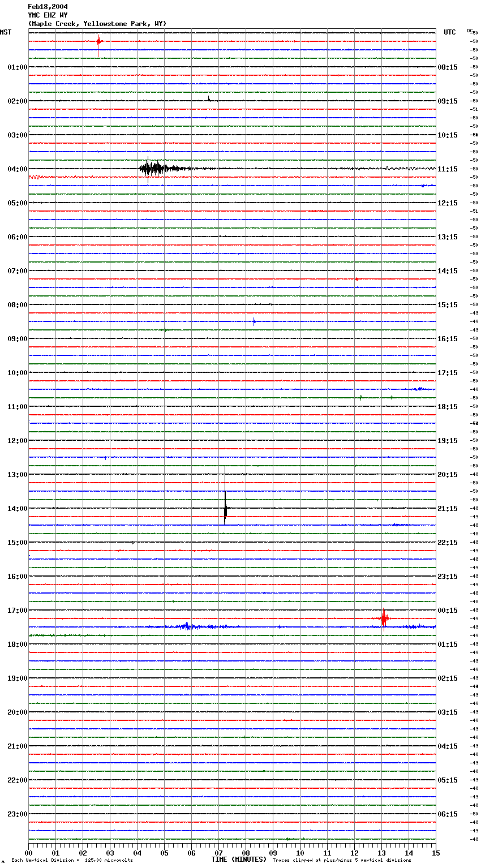Click the 16:15 UTC time label
The width and height of the screenshot is (481, 868).
click(x=448, y=339)
